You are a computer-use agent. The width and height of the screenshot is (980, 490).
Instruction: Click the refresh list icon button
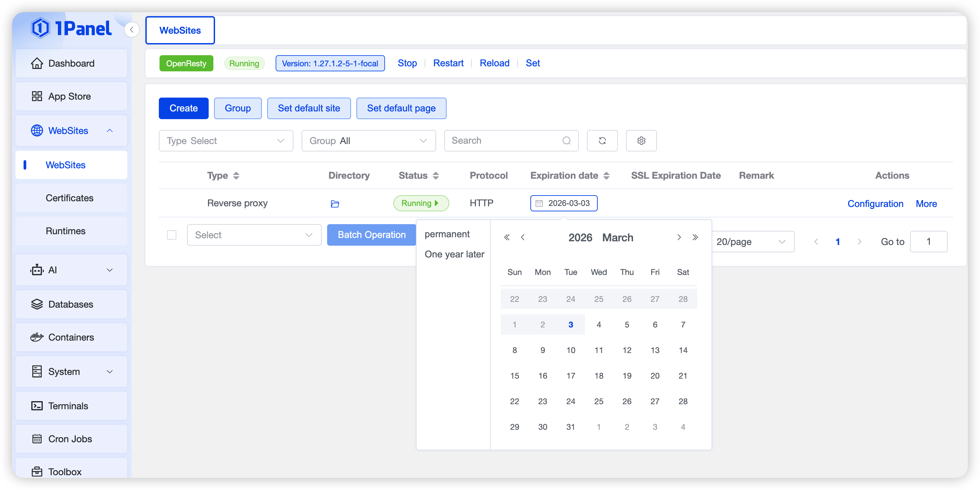602,141
